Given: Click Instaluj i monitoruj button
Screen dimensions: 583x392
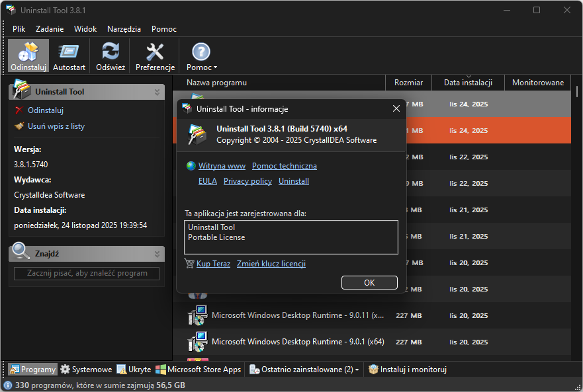Looking at the screenshot, I should [408, 370].
